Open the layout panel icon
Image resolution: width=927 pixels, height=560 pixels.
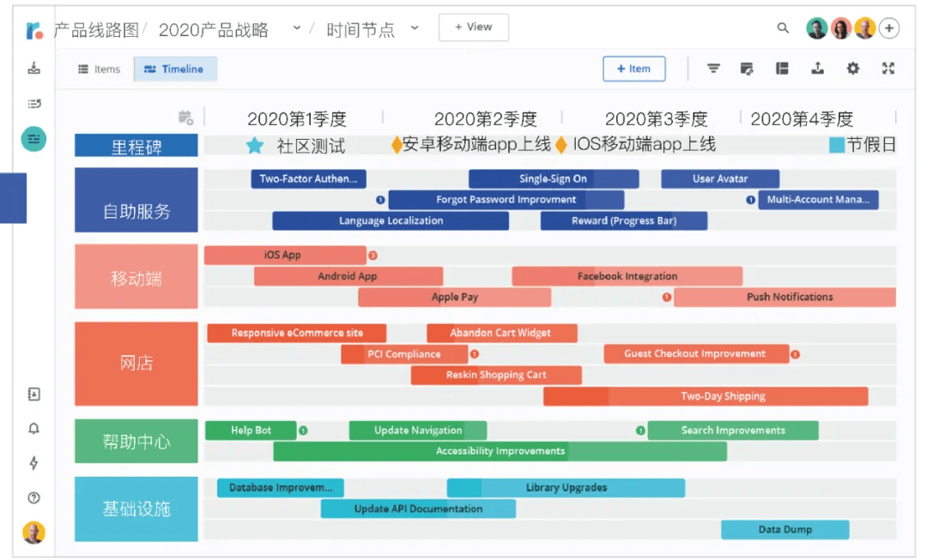click(x=782, y=69)
